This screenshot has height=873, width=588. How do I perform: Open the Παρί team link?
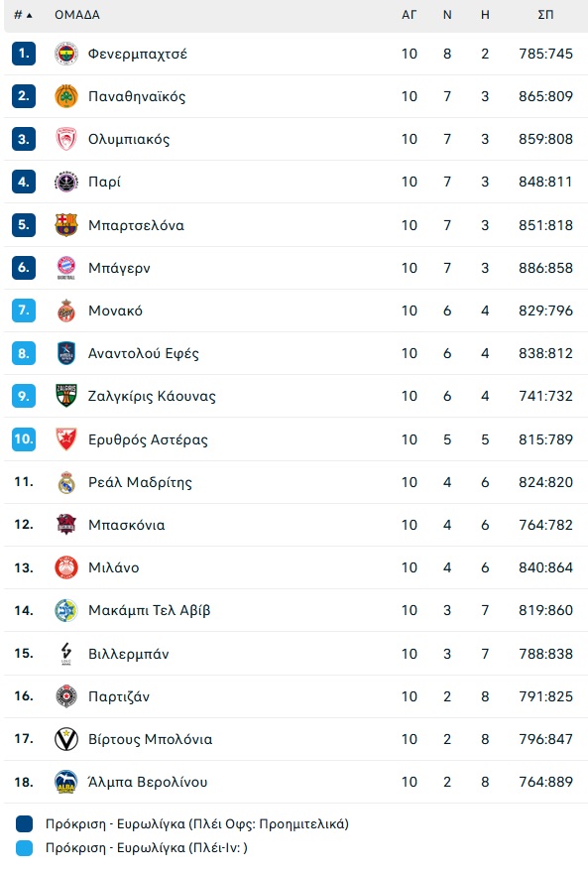click(104, 183)
